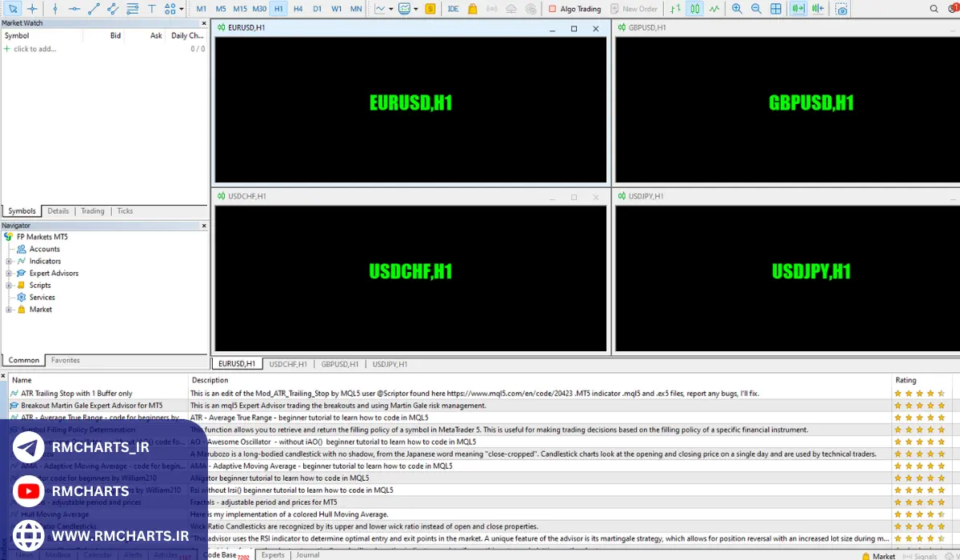960x560 pixels.
Task: Open the Details tab in Market Watch
Action: (x=58, y=211)
